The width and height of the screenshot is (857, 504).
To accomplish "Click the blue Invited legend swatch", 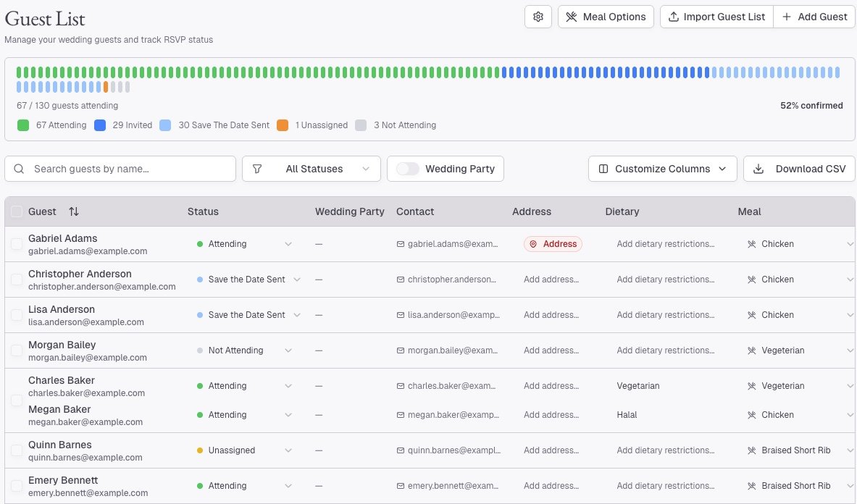I will 99,125.
